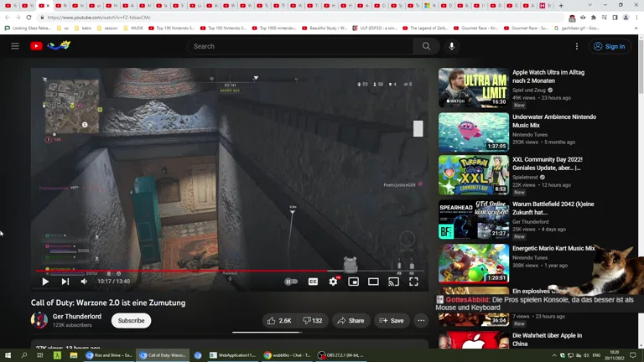Enable miniplayer mode

353,282
